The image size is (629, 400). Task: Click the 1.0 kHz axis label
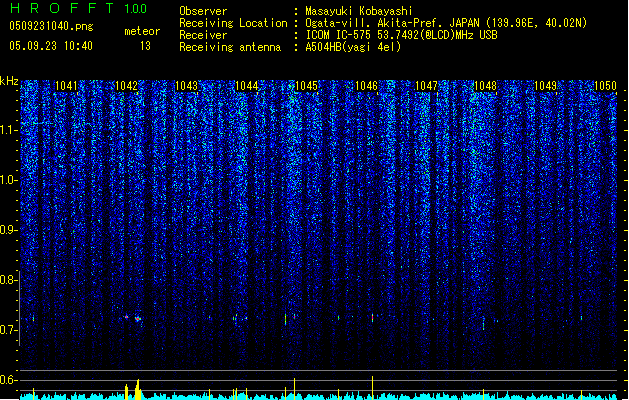8,180
